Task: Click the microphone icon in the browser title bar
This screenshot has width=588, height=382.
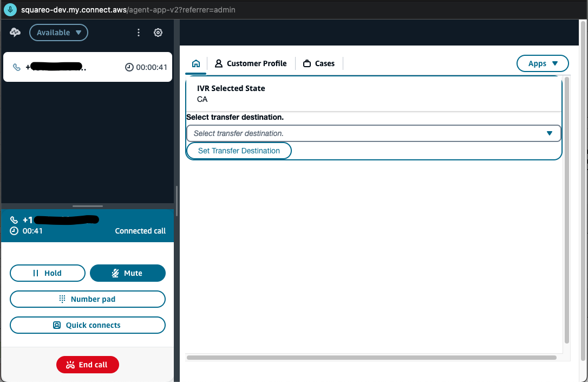Action: (10, 9)
